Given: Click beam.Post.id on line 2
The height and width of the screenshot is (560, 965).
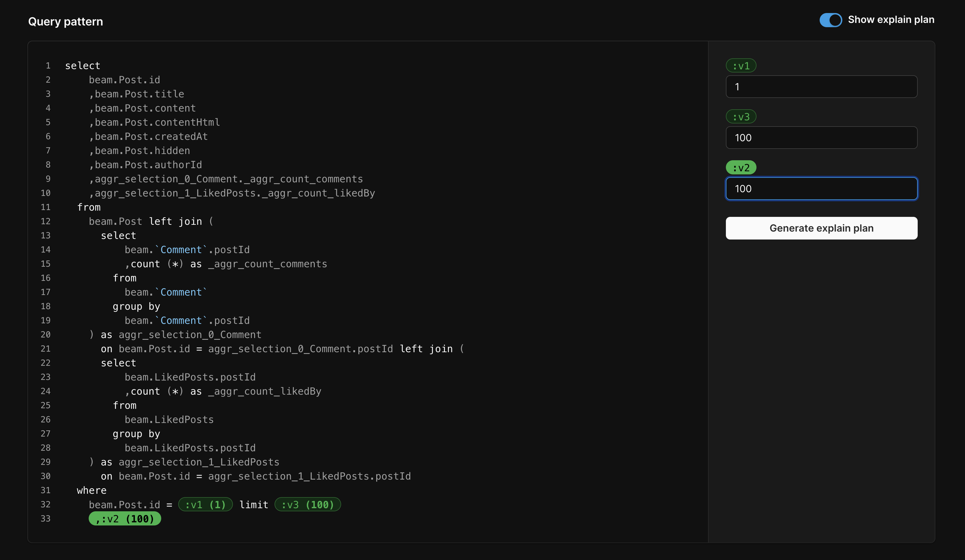Looking at the screenshot, I should (124, 80).
